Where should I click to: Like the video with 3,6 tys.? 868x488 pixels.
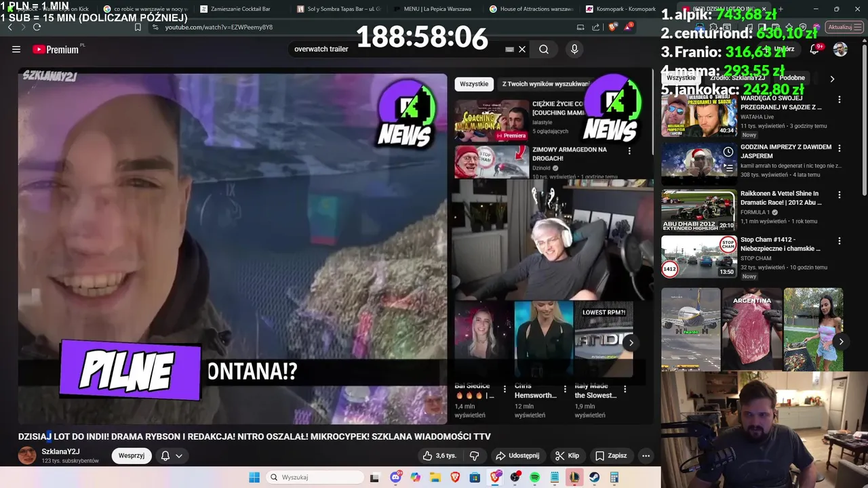click(x=439, y=455)
